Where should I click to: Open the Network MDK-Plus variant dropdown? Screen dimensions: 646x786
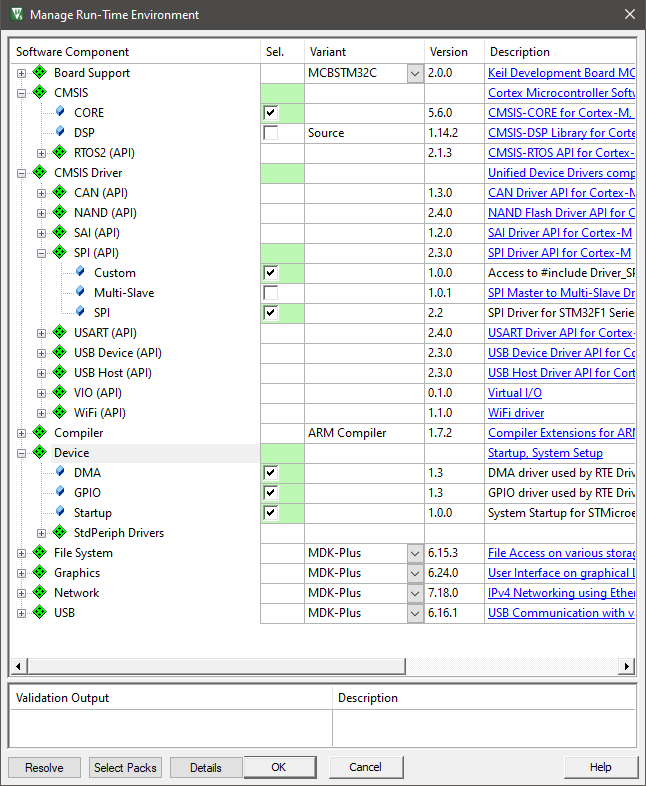click(415, 593)
